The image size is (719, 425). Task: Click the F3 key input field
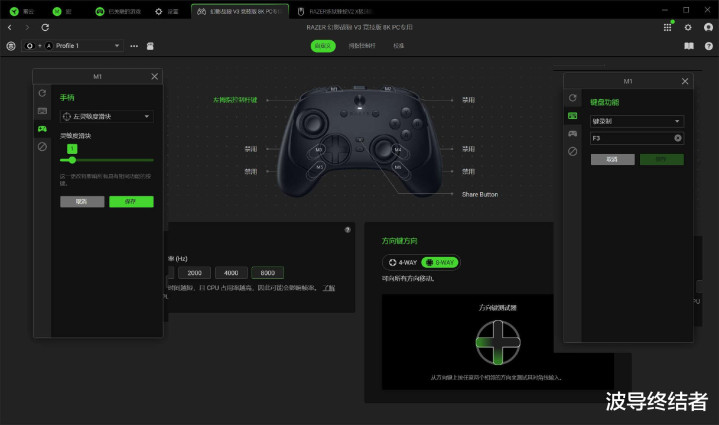(x=637, y=138)
